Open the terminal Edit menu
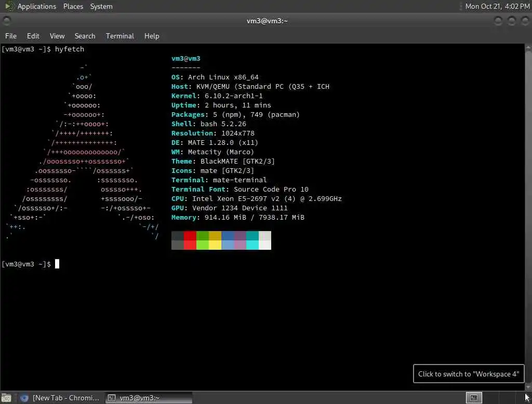The width and height of the screenshot is (532, 404). pos(33,36)
